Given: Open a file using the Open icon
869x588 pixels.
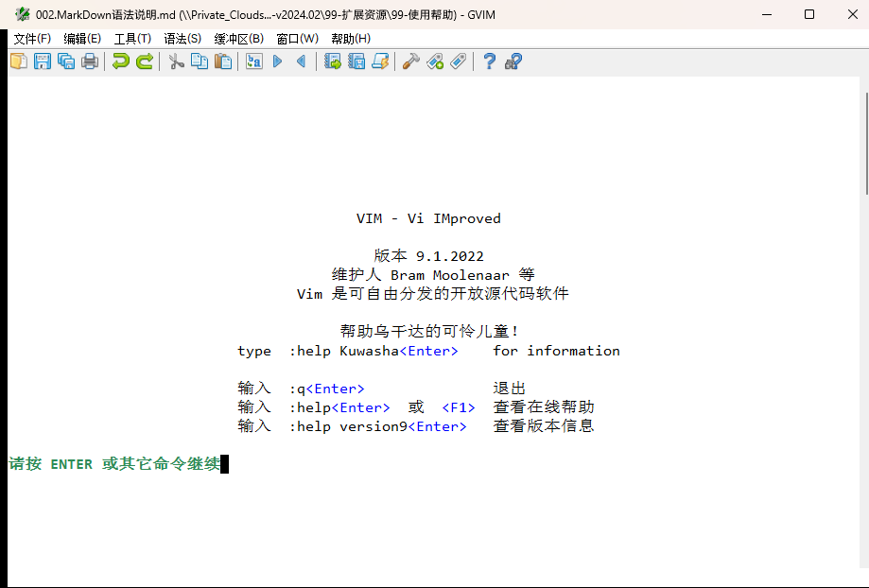Looking at the screenshot, I should click(x=19, y=61).
